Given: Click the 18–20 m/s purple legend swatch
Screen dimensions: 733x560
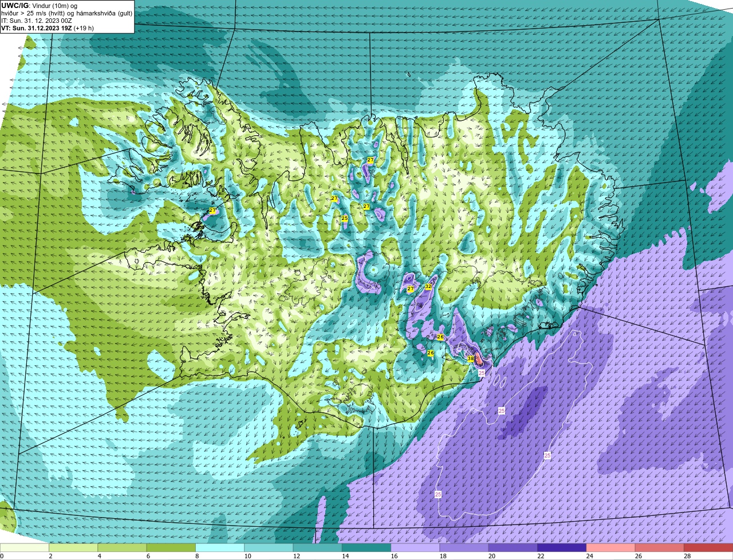Looking at the screenshot, I should click(x=464, y=547).
